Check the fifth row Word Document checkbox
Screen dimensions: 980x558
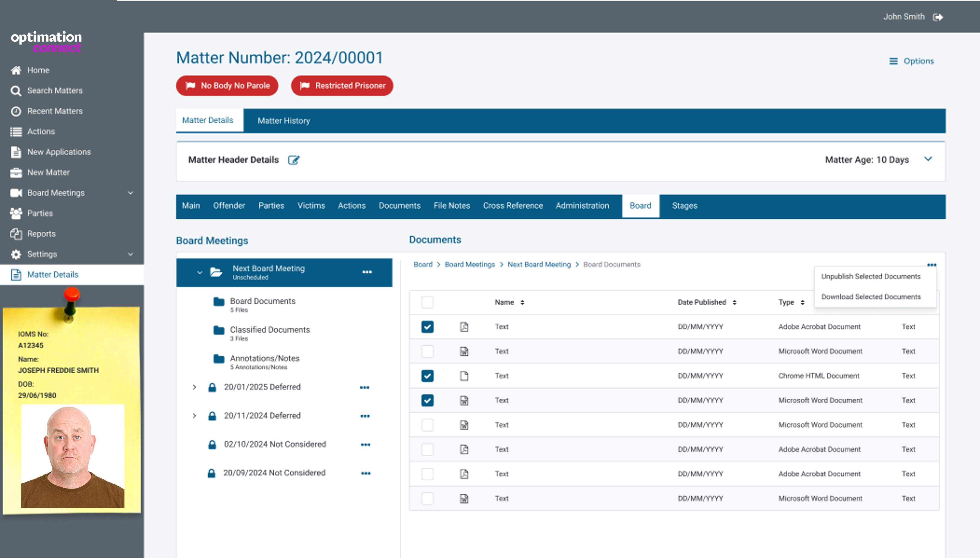pyautogui.click(x=427, y=425)
